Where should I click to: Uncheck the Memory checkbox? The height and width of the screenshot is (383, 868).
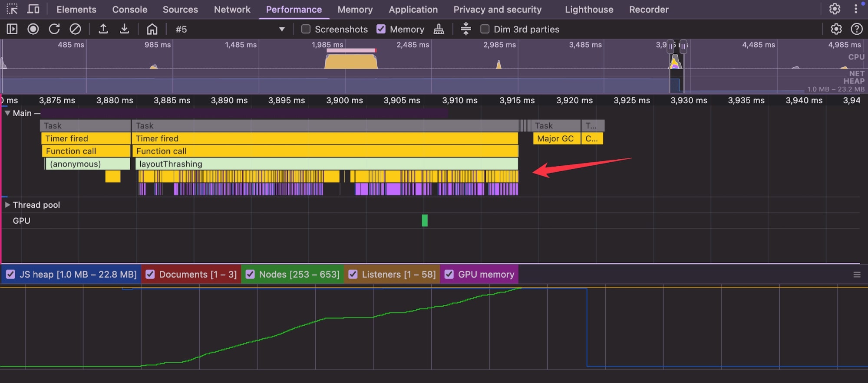(381, 29)
